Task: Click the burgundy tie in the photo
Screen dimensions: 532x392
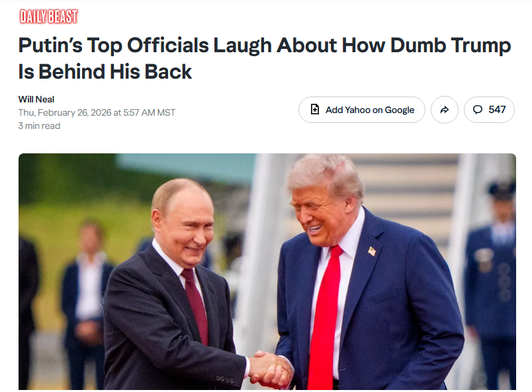Action: click(x=196, y=305)
